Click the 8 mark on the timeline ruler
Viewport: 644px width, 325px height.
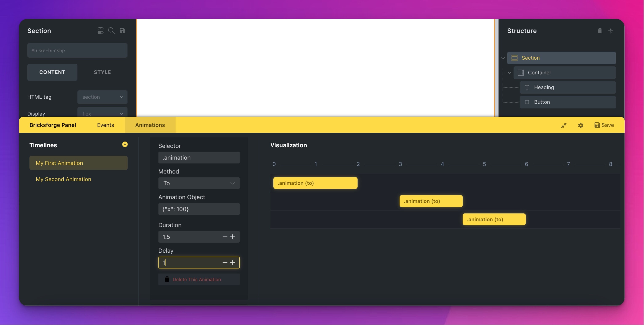click(x=611, y=164)
